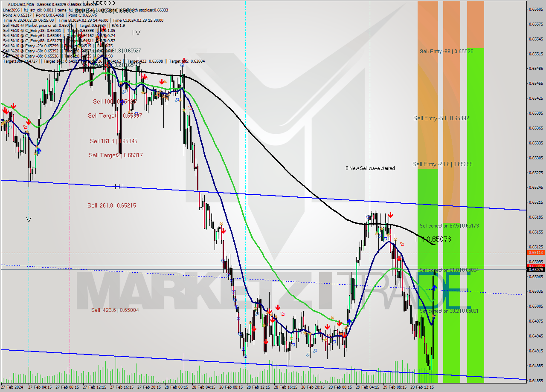Click the Target100: 0.64727 targets line
The height and width of the screenshot is (392, 546).
pyautogui.click(x=104, y=61)
